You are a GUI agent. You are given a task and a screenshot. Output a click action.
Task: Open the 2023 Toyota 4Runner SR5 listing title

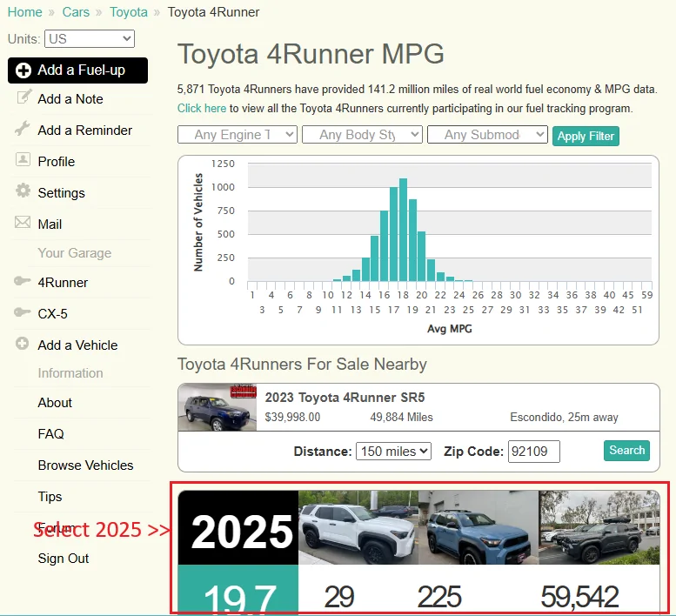click(345, 398)
